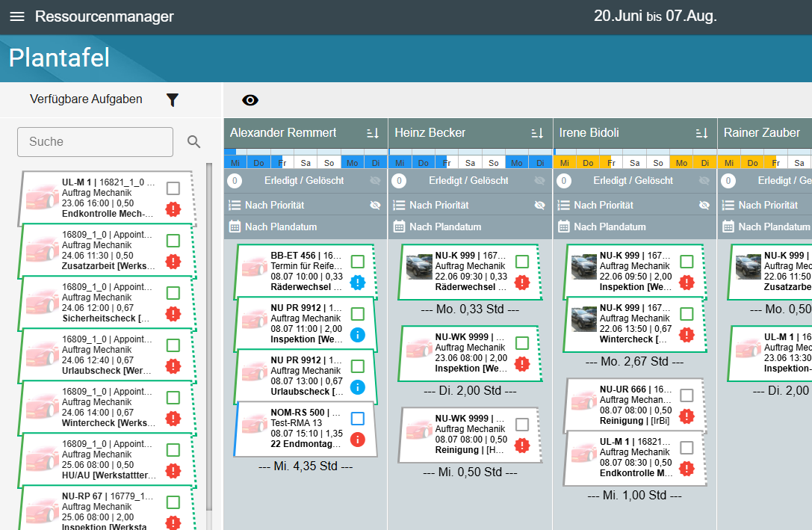Screen dimensions: 812x530
Task: Expand Nach Plandatum in Irene Bidoli column
Action: [x=635, y=227]
